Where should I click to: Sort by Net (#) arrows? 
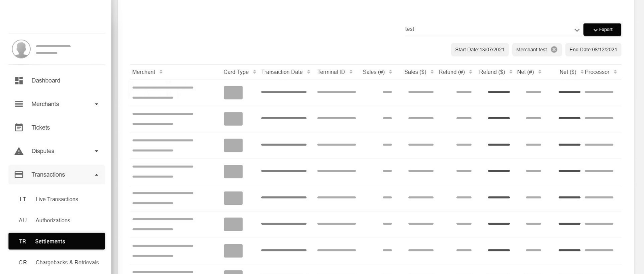click(x=540, y=72)
